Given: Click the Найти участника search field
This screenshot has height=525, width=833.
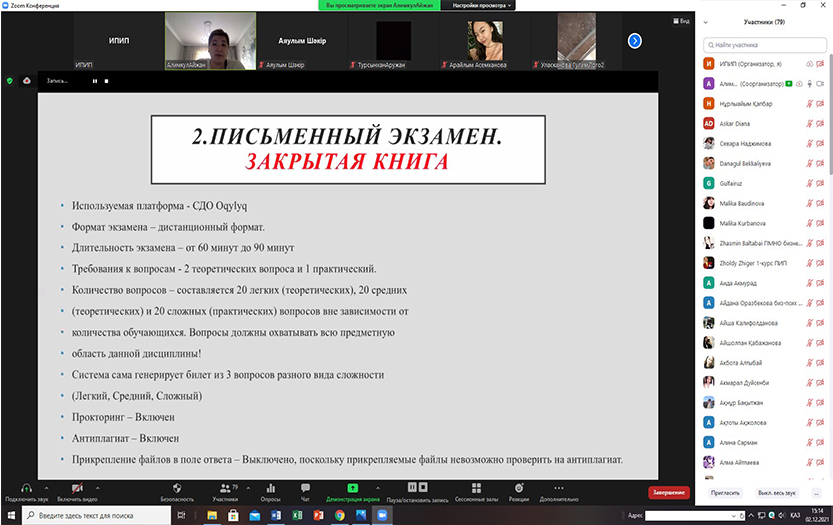Looking at the screenshot, I should (x=765, y=45).
